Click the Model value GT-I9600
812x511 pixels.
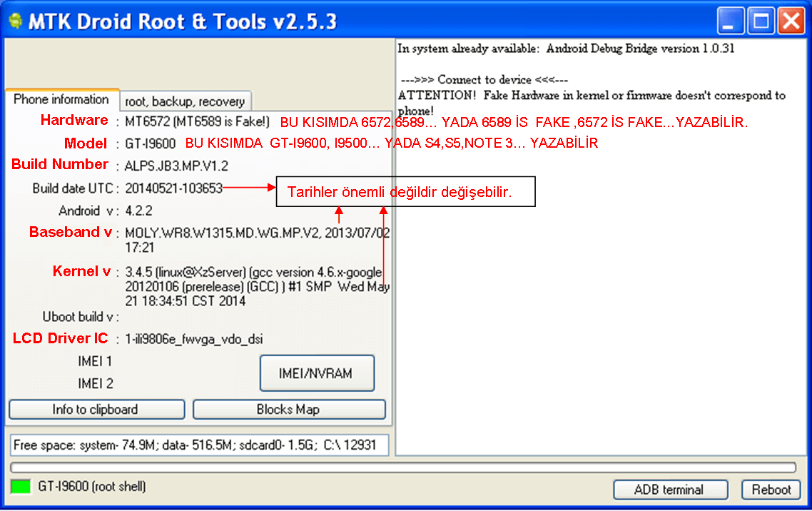click(150, 143)
